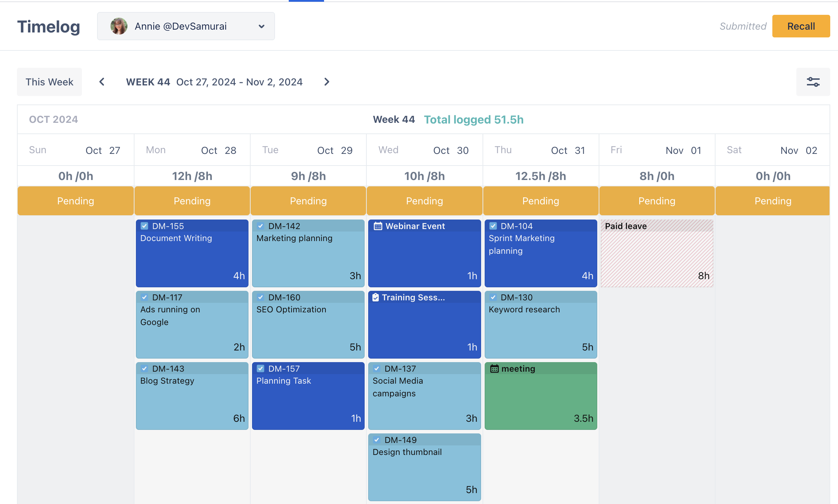The image size is (838, 504).
Task: Navigate to the next week using arrow
Action: click(327, 82)
